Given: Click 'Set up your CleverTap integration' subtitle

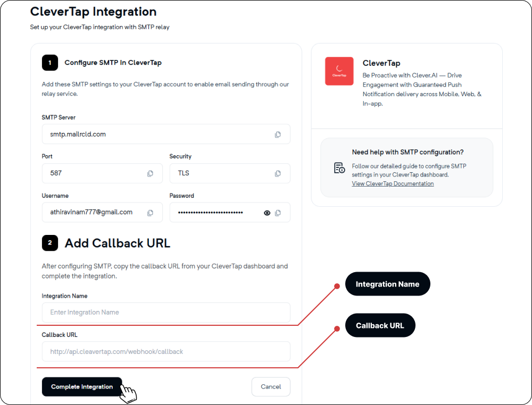Looking at the screenshot, I should click(100, 27).
